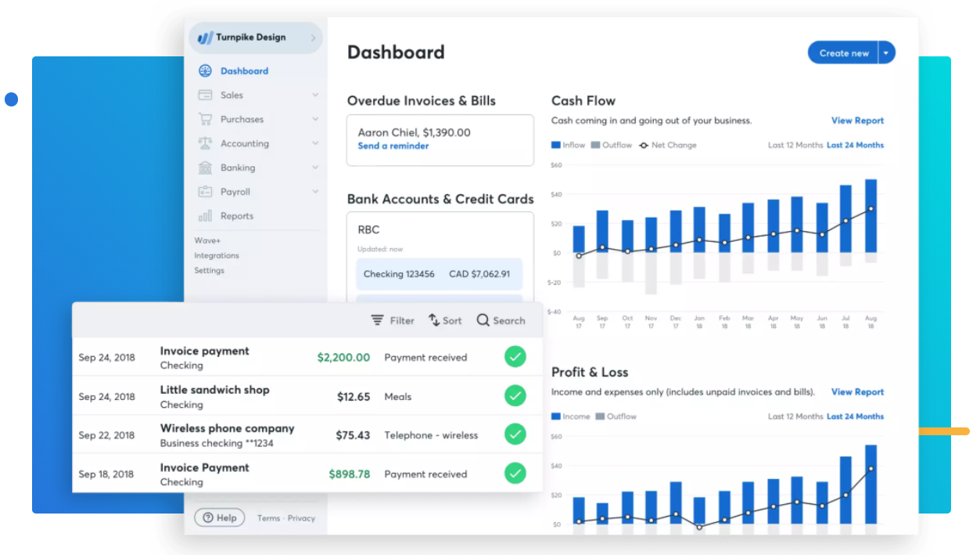This screenshot has width=980, height=555.
Task: Click the Reports bar chart icon
Action: pyautogui.click(x=205, y=216)
